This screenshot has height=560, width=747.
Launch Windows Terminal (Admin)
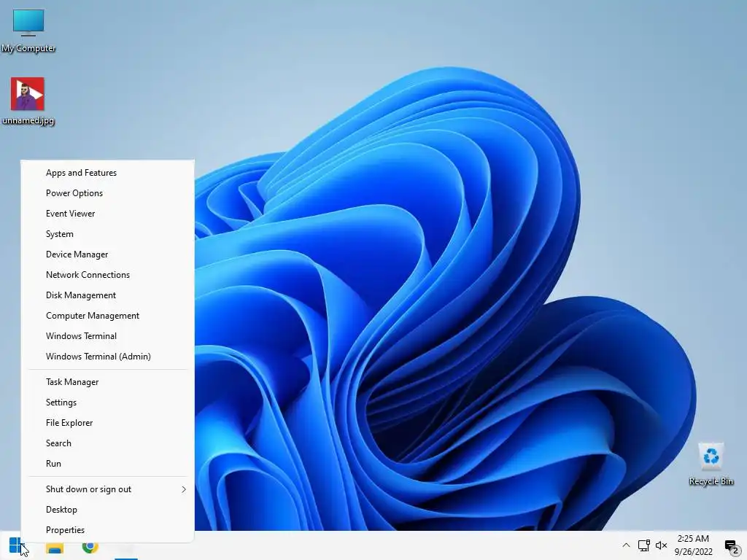click(x=108, y=357)
